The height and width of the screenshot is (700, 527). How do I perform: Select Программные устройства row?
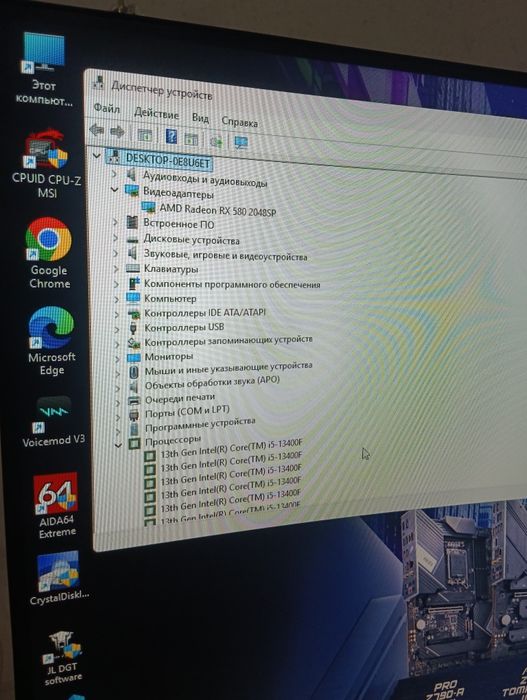200,425
